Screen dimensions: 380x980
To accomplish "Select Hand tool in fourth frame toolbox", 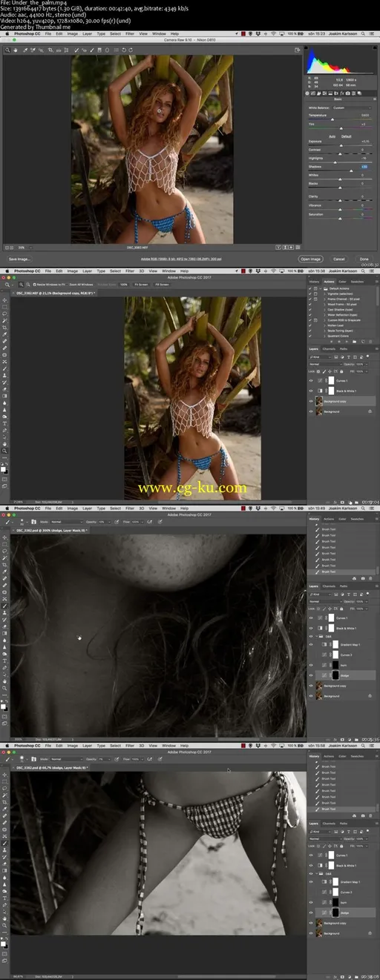I will point(4,918).
